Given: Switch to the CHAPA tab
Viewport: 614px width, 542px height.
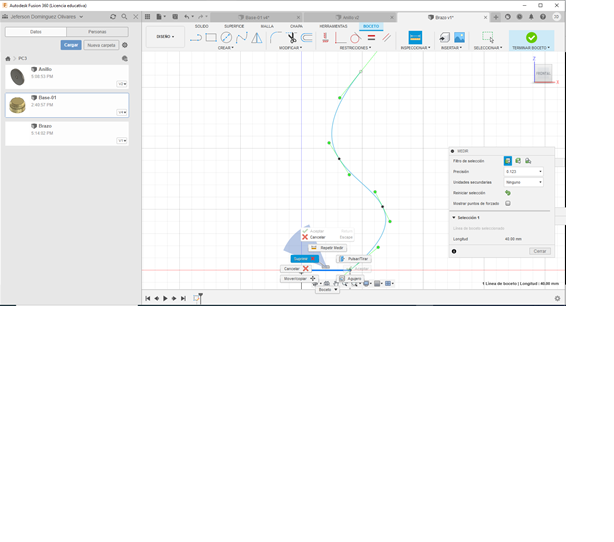Looking at the screenshot, I should click(x=296, y=26).
